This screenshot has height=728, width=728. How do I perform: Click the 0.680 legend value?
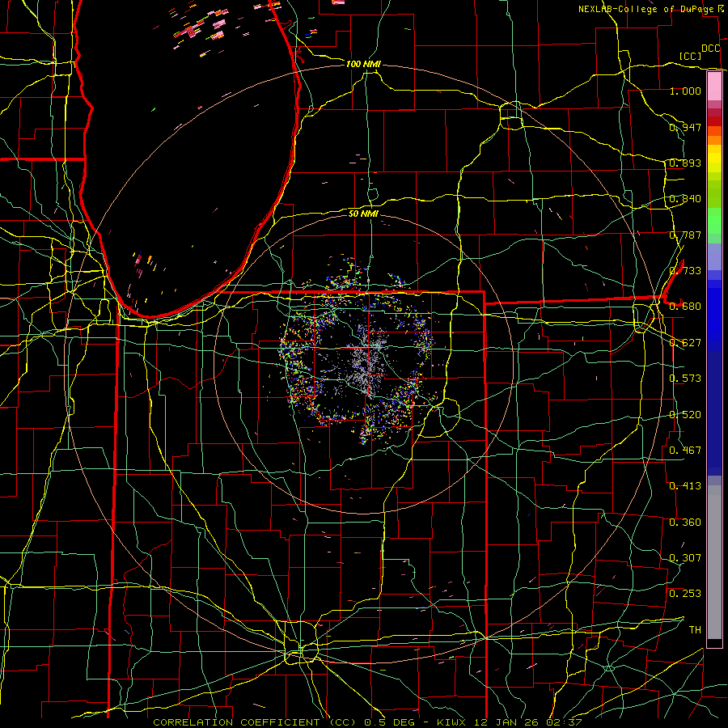click(685, 307)
